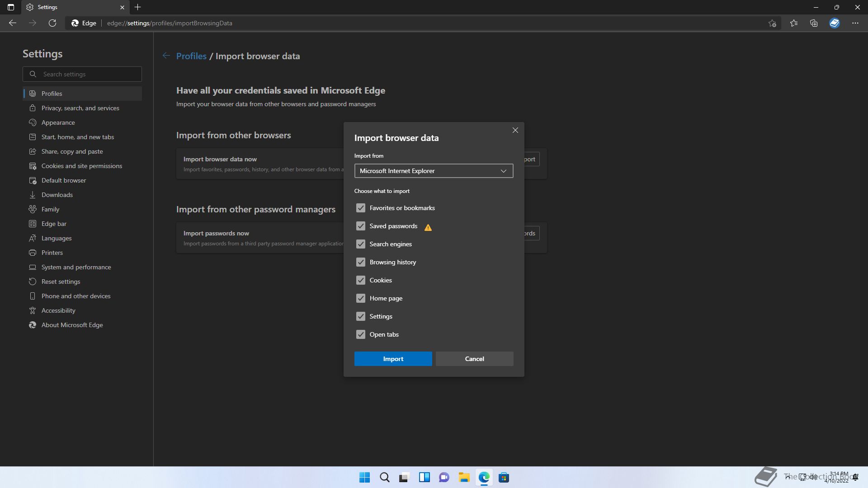This screenshot has width=868, height=488.
Task: Open Downloads settings
Action: [x=82, y=195]
